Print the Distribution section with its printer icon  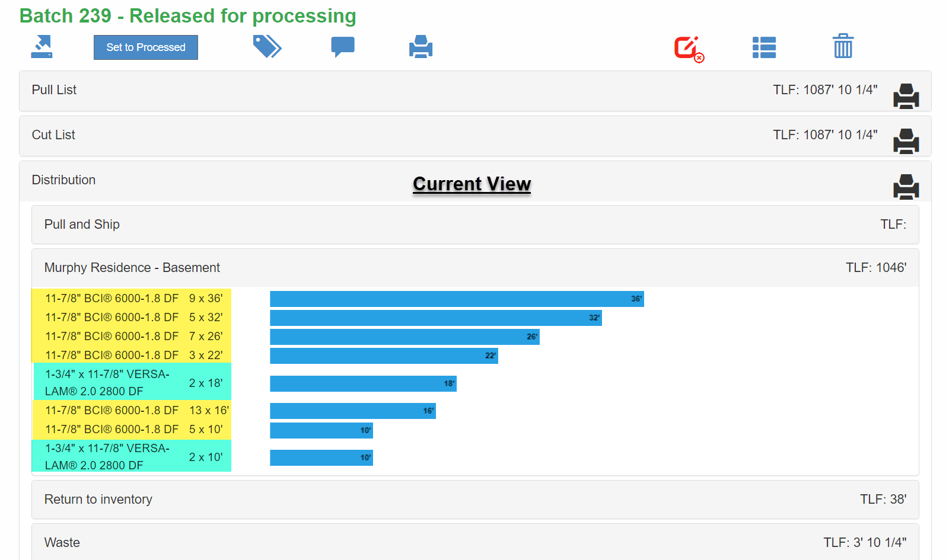tap(906, 186)
